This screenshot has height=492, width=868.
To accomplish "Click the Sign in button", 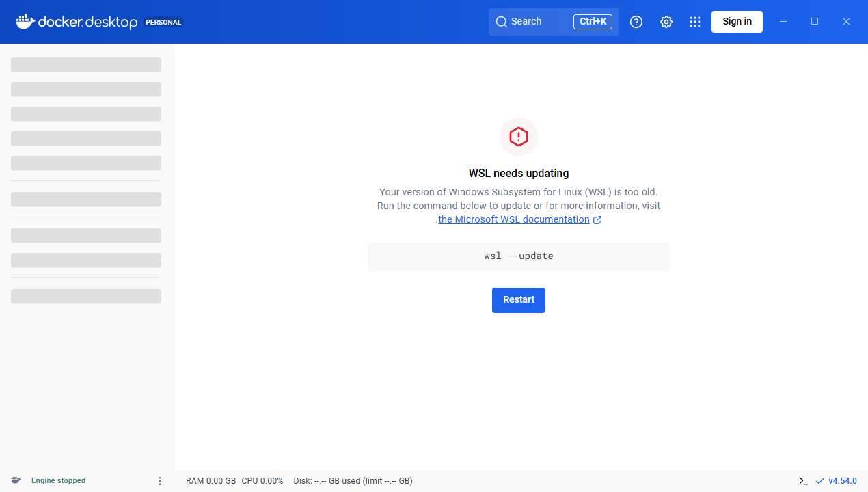I will click(x=737, y=22).
